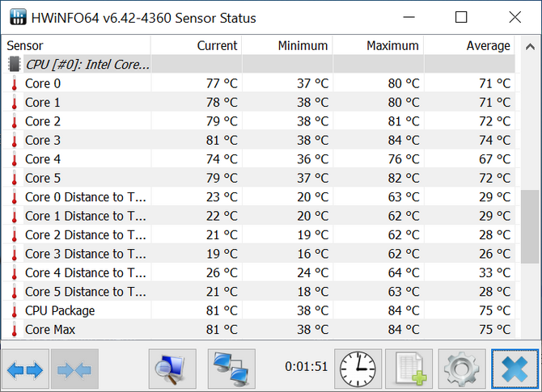Click Core 0 current value 77 °C

click(x=222, y=83)
